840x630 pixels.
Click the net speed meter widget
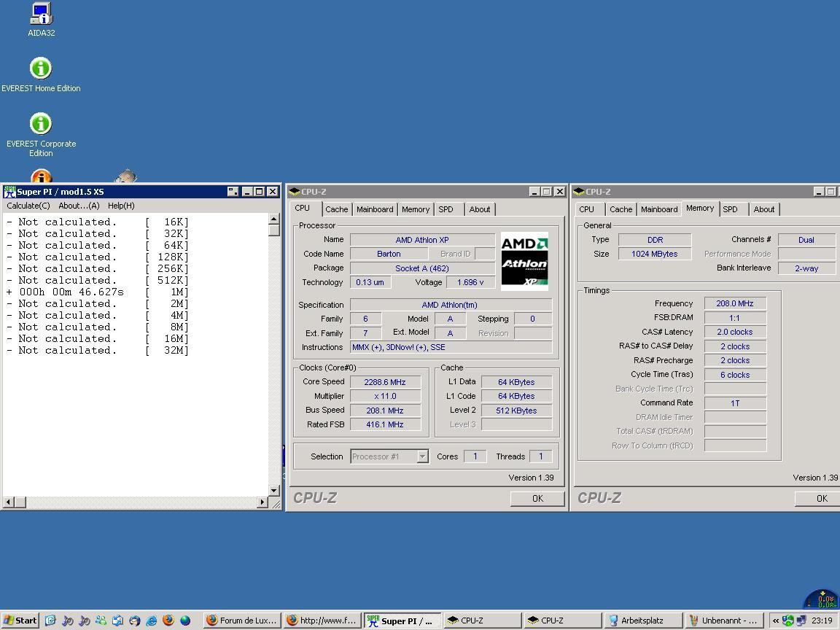tap(822, 599)
